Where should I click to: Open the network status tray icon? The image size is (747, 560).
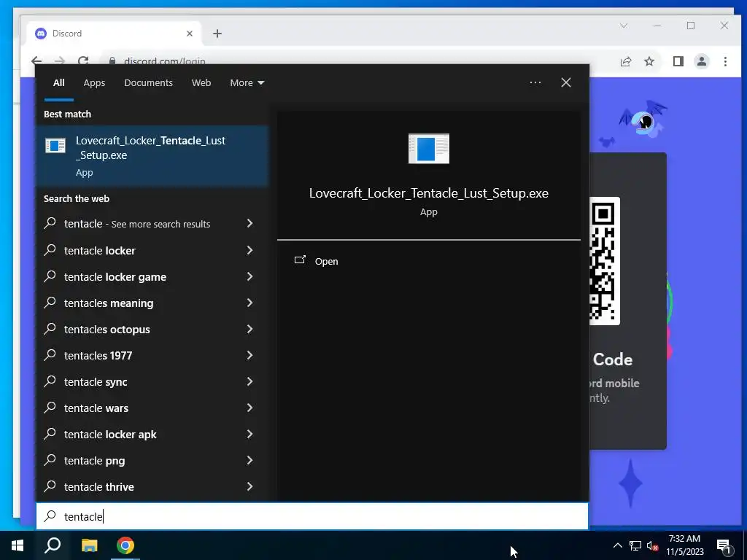[635, 545]
